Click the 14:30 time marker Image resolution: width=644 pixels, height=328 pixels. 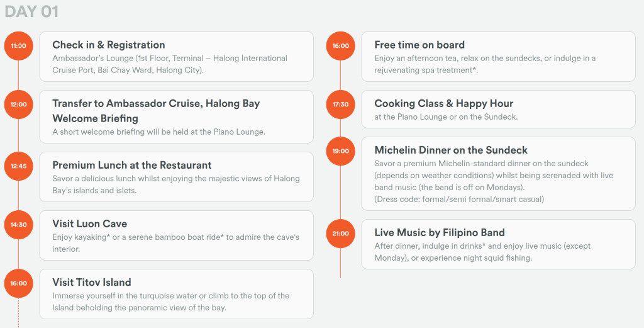19,225
